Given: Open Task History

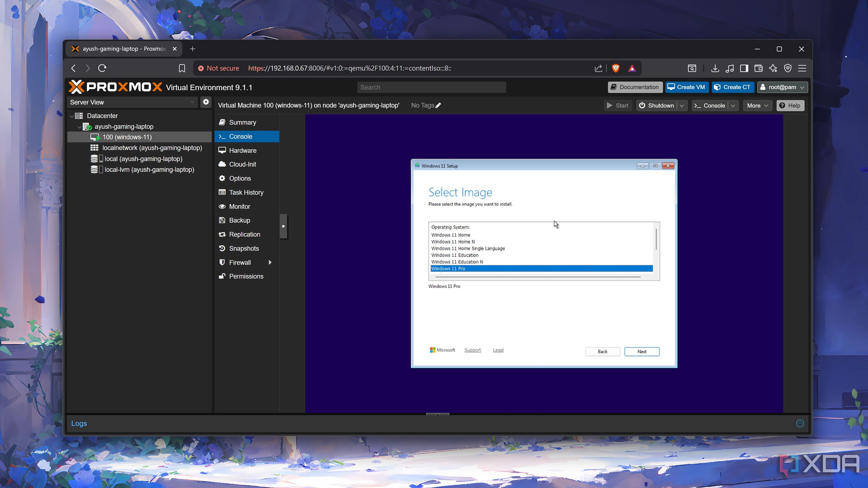Looking at the screenshot, I should (x=247, y=192).
